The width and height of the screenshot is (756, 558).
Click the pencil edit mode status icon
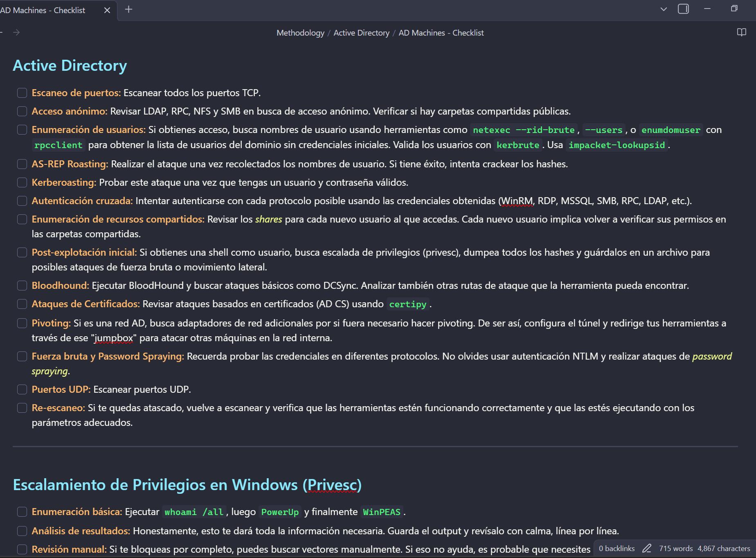point(647,549)
